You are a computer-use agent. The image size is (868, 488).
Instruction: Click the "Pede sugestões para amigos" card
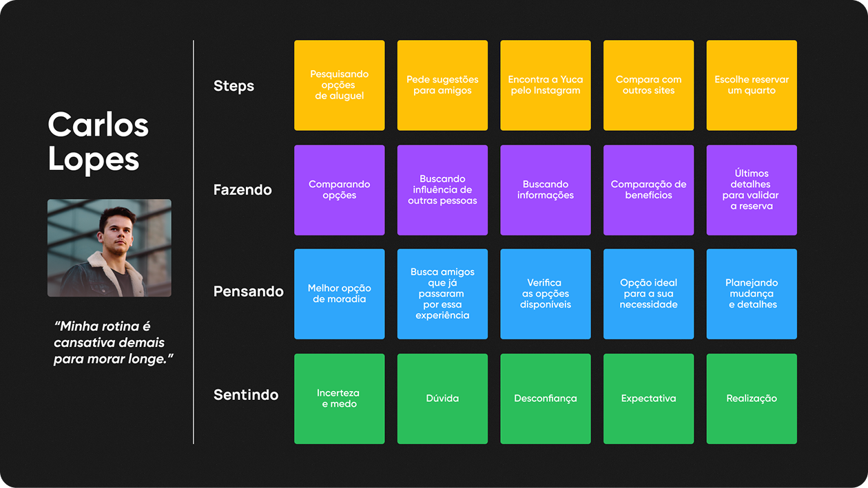point(442,85)
